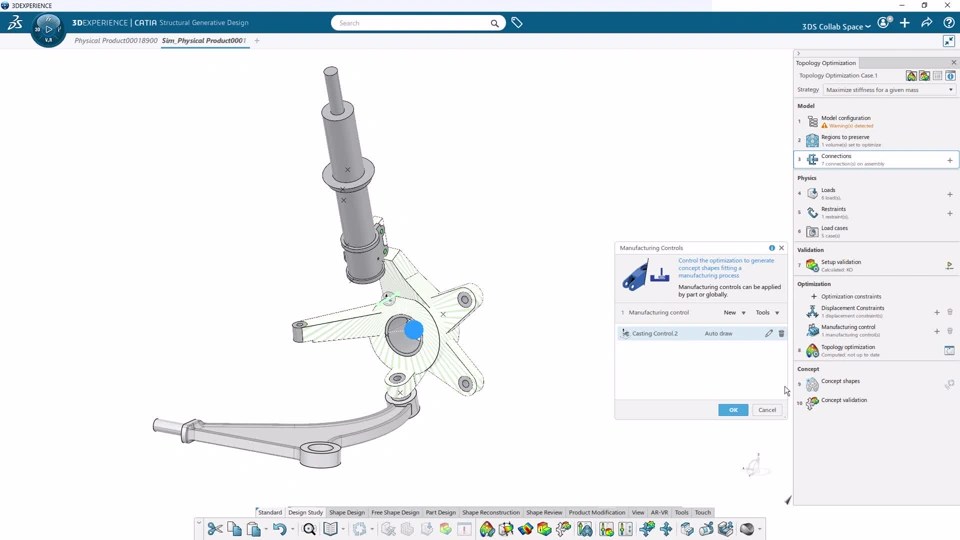
Task: Click the Model configuration step icon
Action: pos(812,121)
